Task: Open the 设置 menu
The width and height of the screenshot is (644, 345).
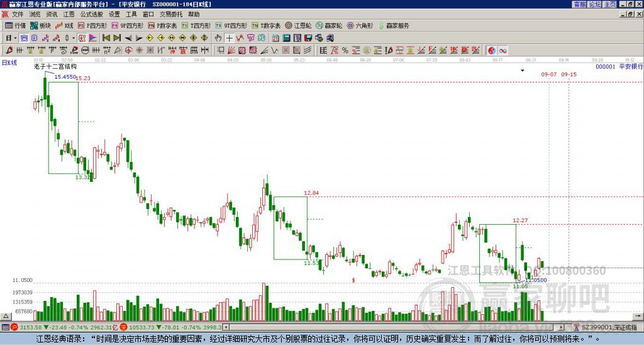Action: click(114, 14)
